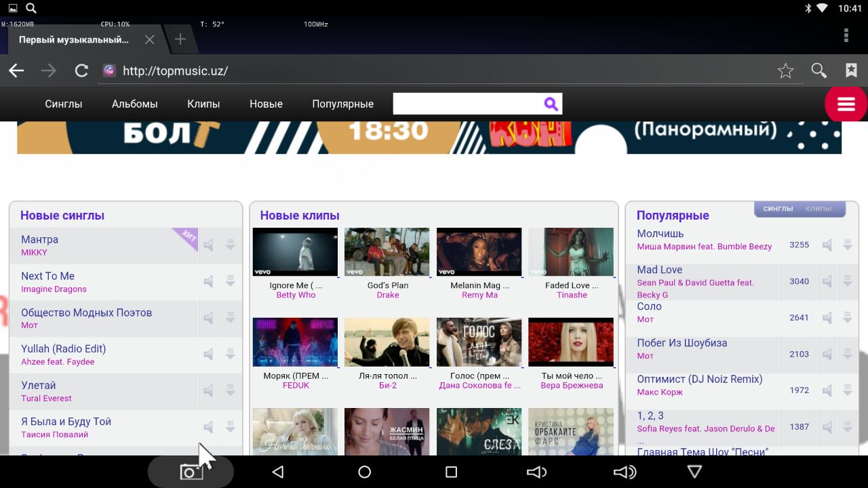Switch Популярные to КЛИПЫ toggle
The width and height of the screenshot is (868, 488).
pos(818,209)
